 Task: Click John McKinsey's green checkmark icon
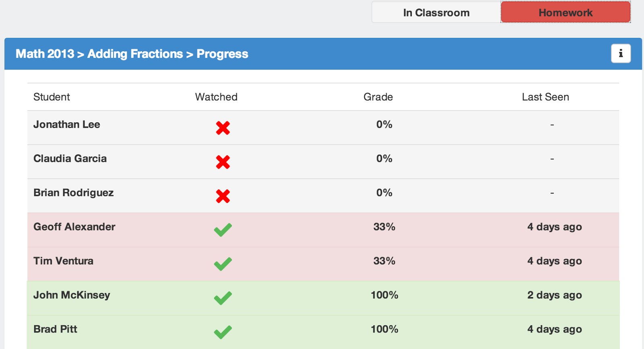click(223, 298)
